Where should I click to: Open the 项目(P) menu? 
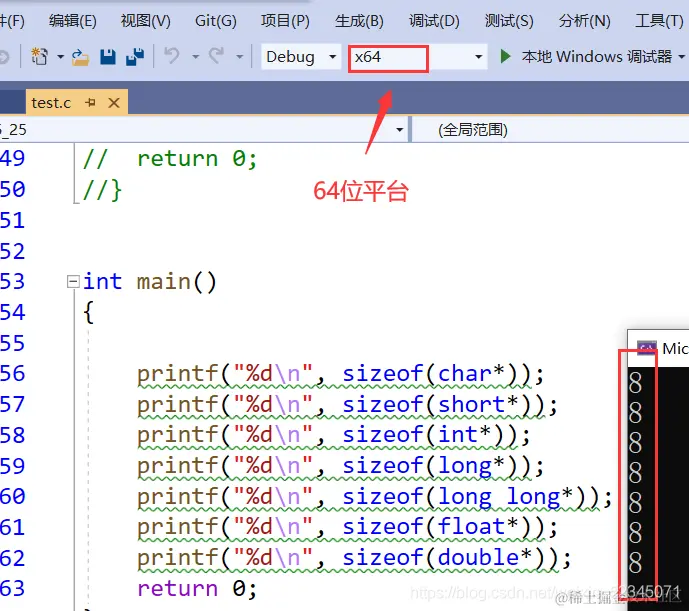click(285, 21)
